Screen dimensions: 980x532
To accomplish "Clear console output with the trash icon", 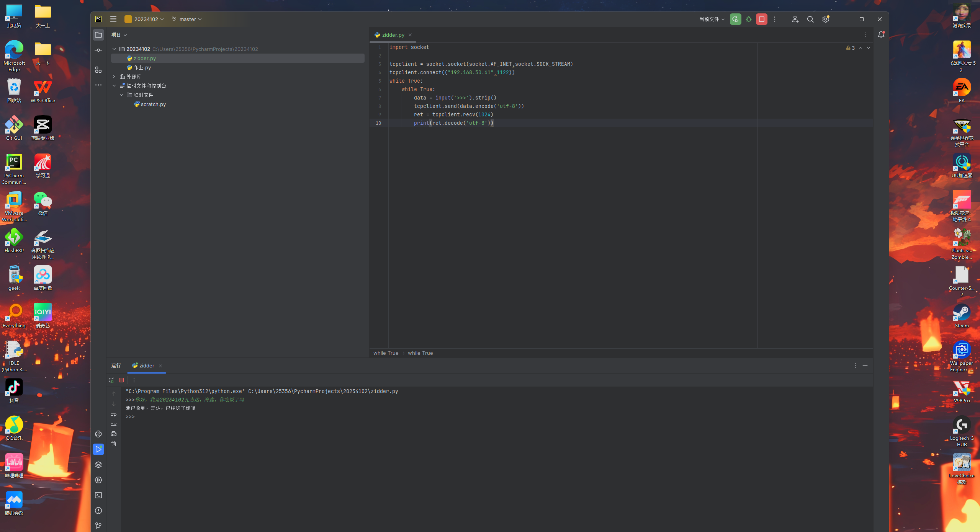I will click(x=114, y=444).
